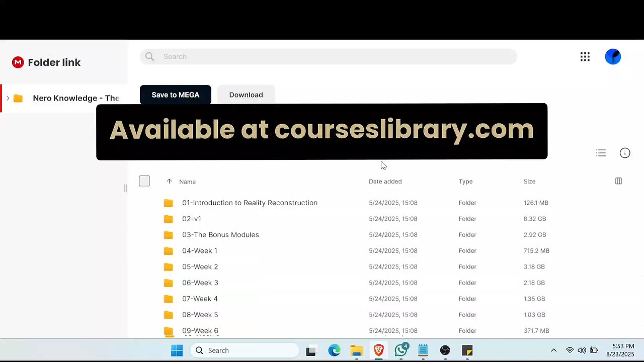644x362 pixels.
Task: Click folder icon for 03-The Bonus Modules
Action: click(x=169, y=235)
